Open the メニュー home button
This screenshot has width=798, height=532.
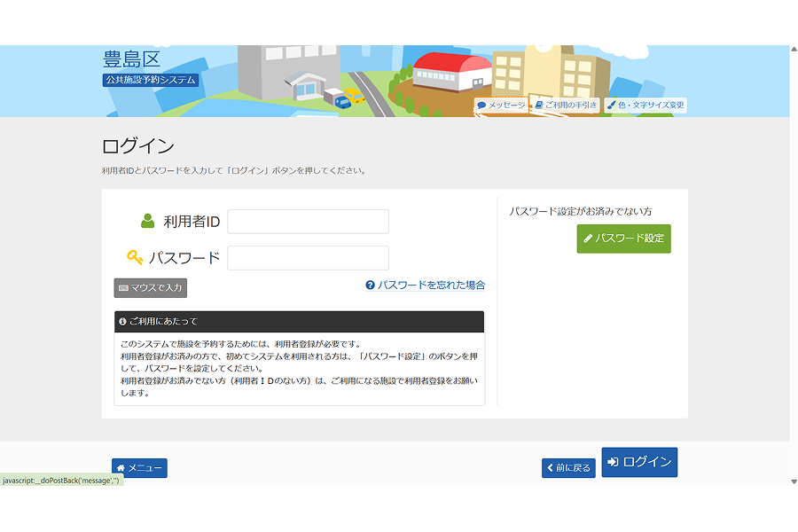coord(139,468)
